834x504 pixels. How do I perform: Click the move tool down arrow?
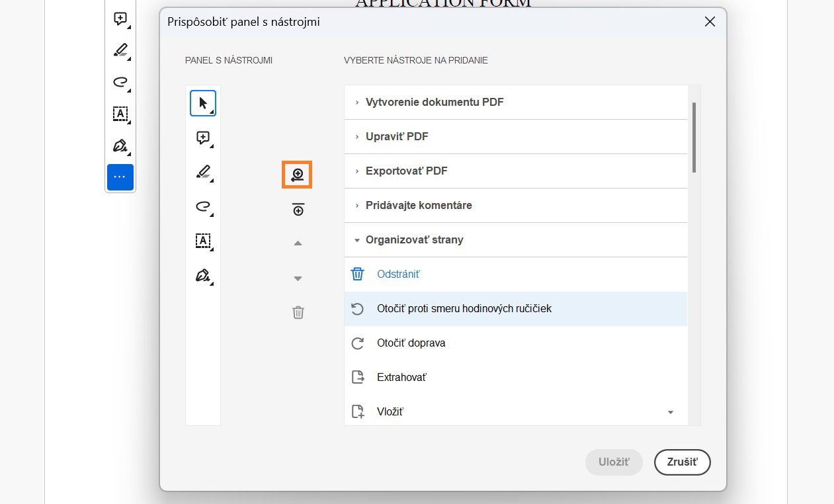point(298,278)
